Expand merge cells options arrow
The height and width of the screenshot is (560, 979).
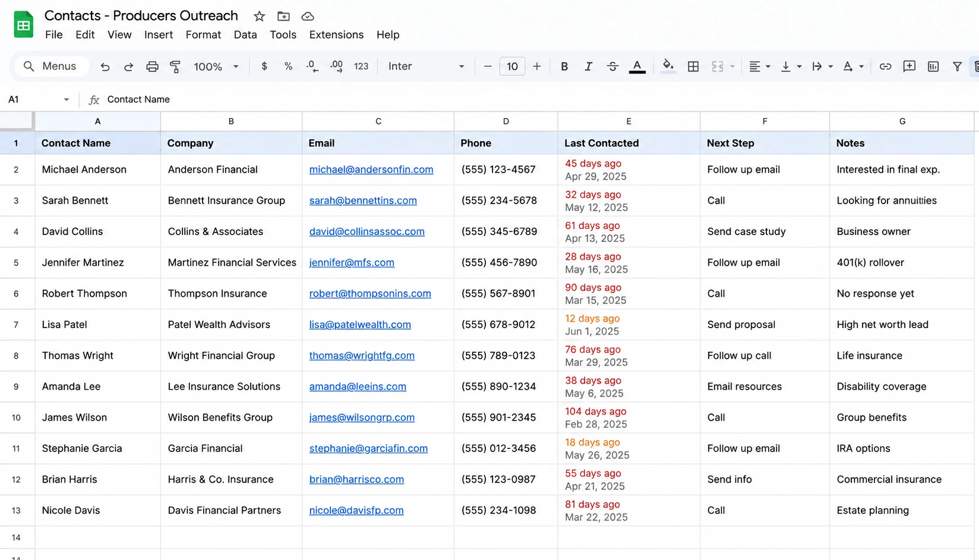pos(732,67)
